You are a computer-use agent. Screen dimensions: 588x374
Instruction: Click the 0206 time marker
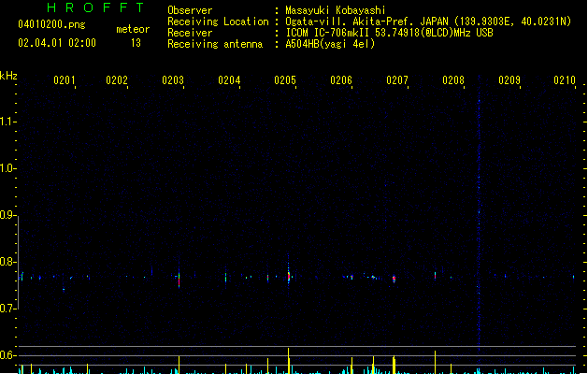click(341, 80)
